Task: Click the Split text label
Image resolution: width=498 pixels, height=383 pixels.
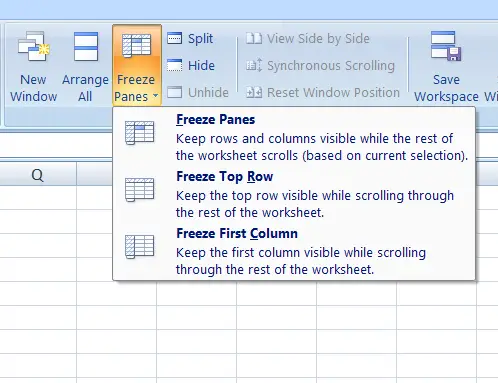Action: coord(200,39)
